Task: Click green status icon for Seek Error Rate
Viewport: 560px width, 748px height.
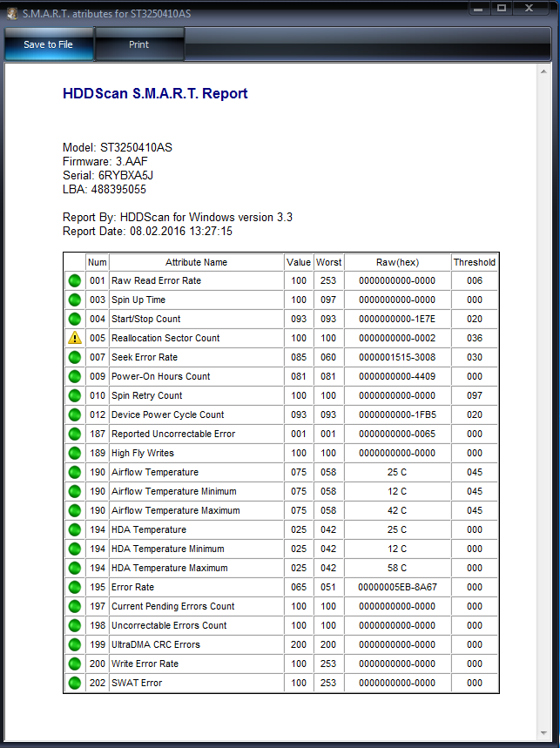Action: [75, 357]
